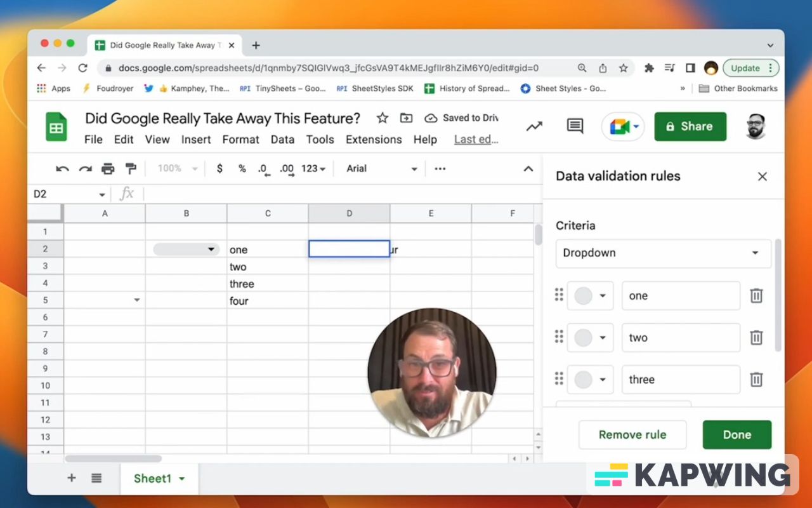Open the Format menu
The height and width of the screenshot is (508, 812).
pos(240,140)
